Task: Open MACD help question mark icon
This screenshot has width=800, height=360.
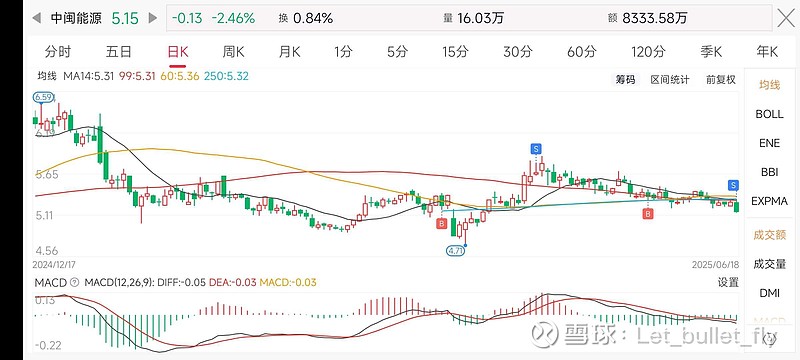Action: coord(75,282)
